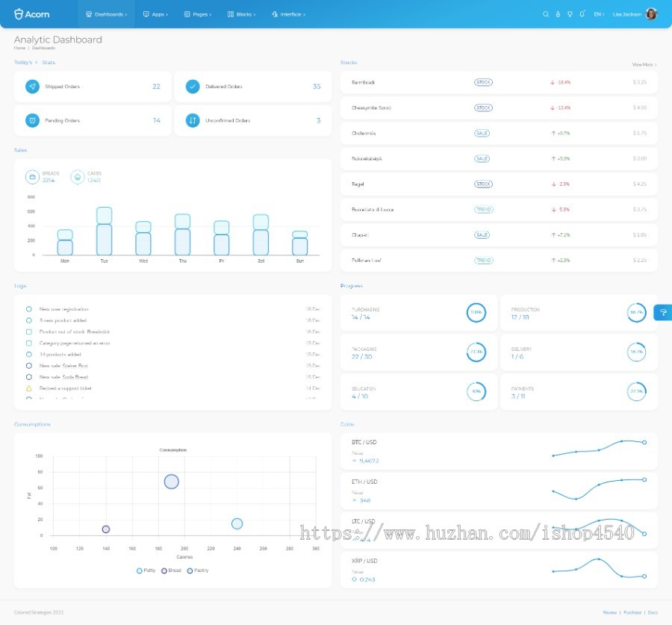Select the Bagel stock row name

coord(358,184)
